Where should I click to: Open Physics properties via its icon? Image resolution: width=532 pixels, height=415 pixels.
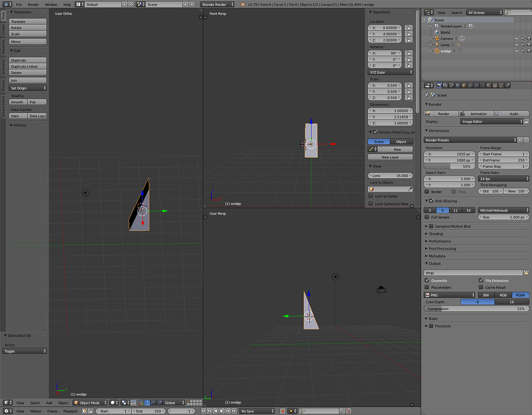507,85
